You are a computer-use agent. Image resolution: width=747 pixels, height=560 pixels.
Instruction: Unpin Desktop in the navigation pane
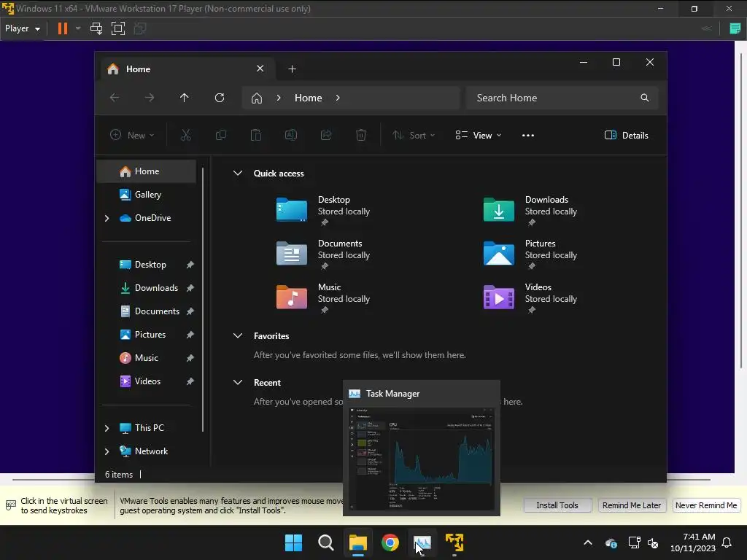coord(190,265)
